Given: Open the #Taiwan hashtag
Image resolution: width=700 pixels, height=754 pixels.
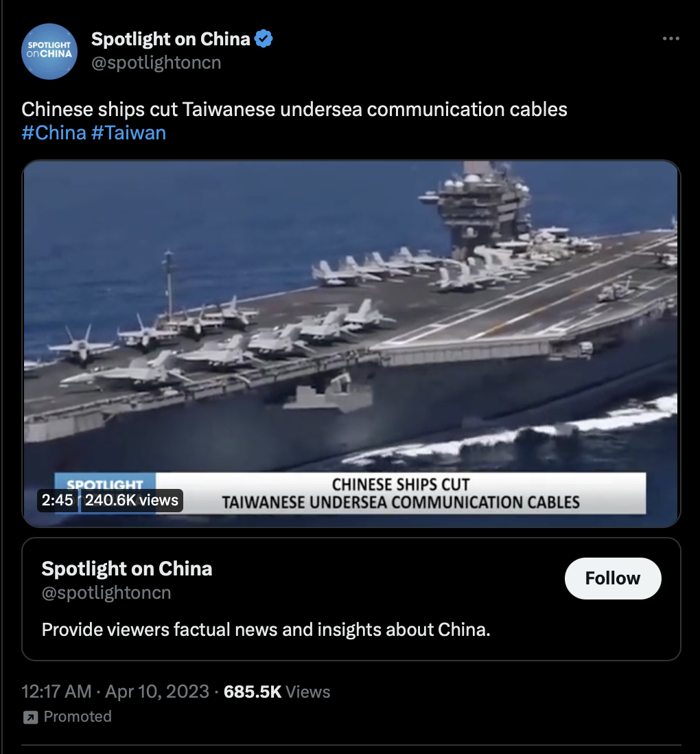Looking at the screenshot, I should click(x=128, y=133).
